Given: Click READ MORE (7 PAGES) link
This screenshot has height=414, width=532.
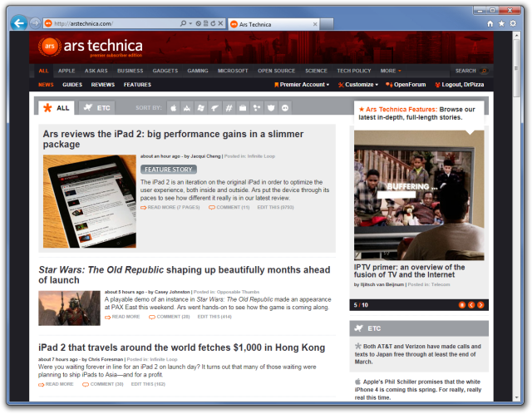Looking at the screenshot, I should click(170, 207).
